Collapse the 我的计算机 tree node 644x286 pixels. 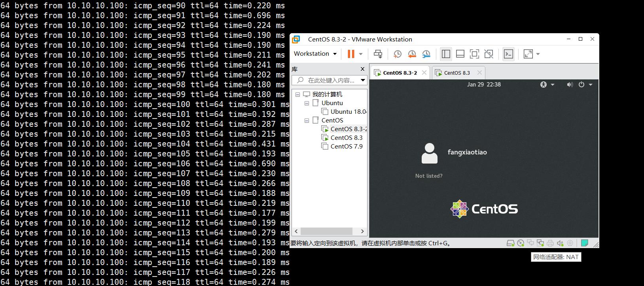[x=297, y=94]
